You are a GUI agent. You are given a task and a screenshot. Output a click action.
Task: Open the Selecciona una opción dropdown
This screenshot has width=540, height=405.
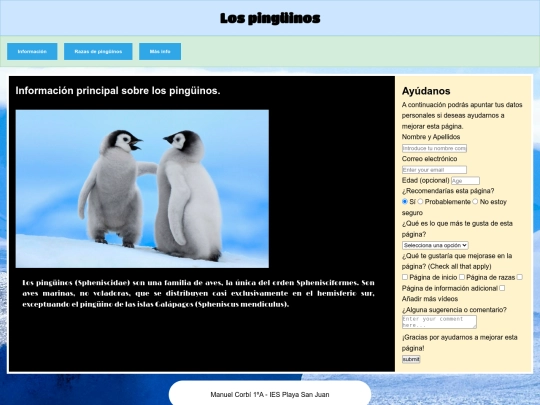coord(435,245)
